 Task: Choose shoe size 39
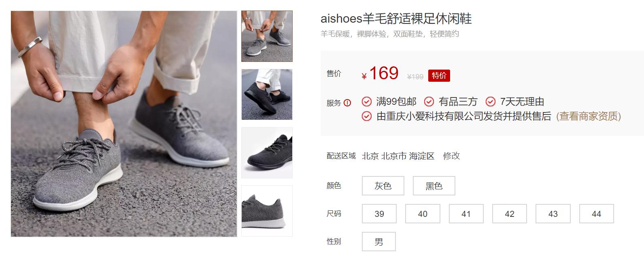(379, 214)
